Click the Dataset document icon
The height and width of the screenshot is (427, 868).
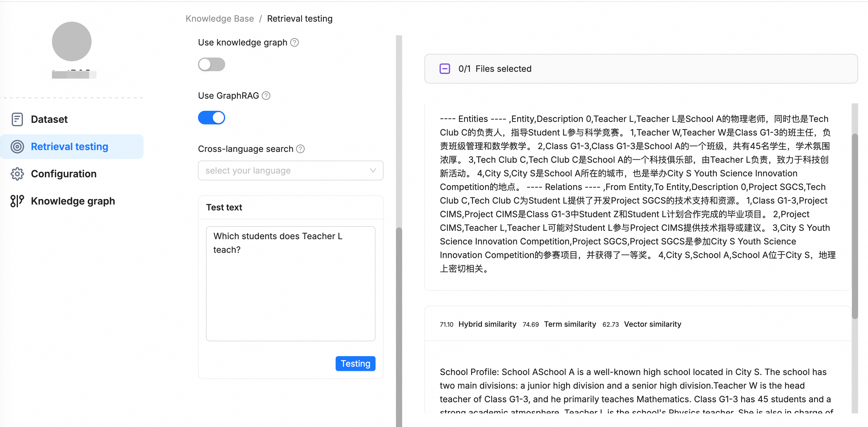pyautogui.click(x=17, y=119)
